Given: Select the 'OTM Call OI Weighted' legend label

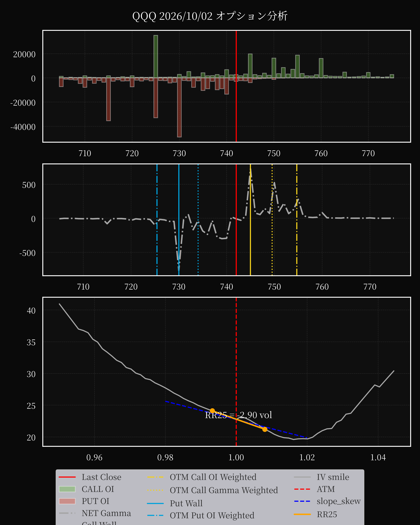Looking at the screenshot, I should (x=213, y=477).
